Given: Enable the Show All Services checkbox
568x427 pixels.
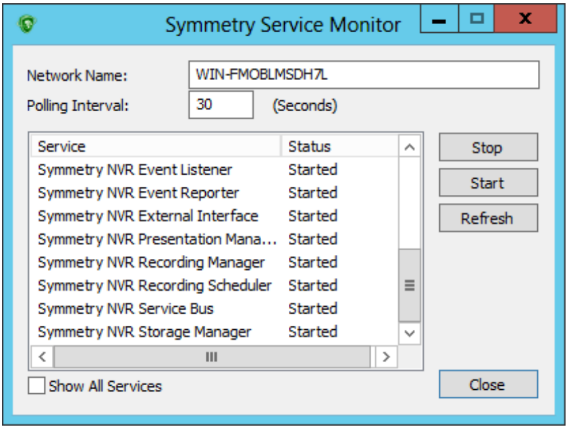Looking at the screenshot, I should (37, 385).
